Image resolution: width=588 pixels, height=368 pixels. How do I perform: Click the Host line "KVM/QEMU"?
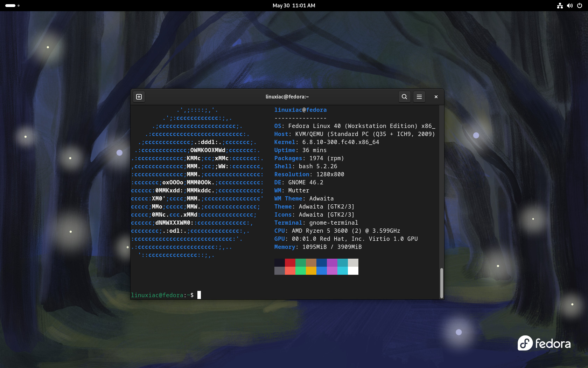[x=355, y=134]
